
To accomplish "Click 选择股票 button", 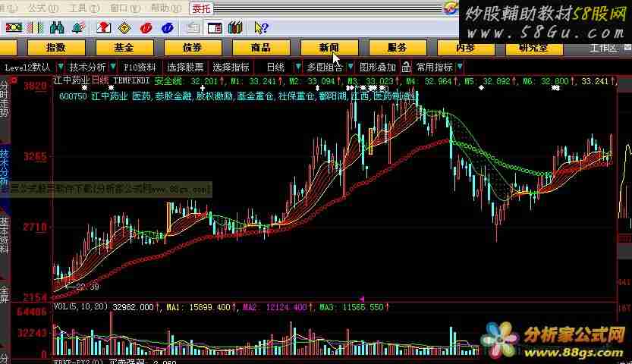I will 185,67.
